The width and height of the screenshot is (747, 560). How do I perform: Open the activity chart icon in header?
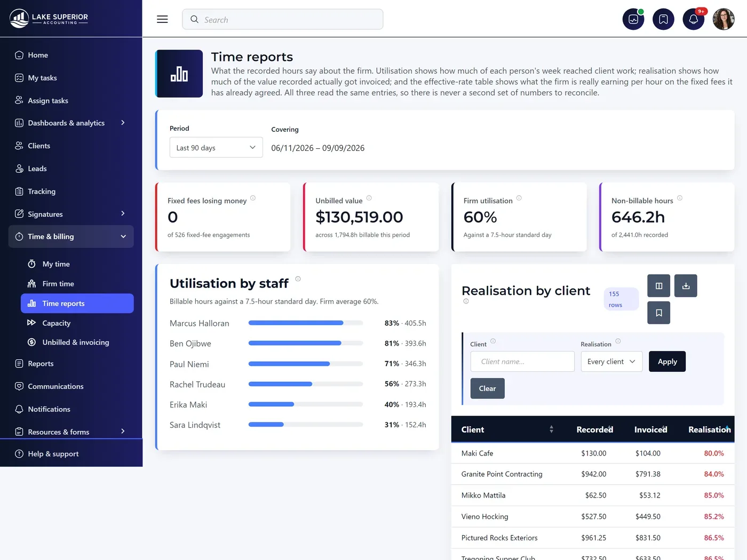click(633, 19)
